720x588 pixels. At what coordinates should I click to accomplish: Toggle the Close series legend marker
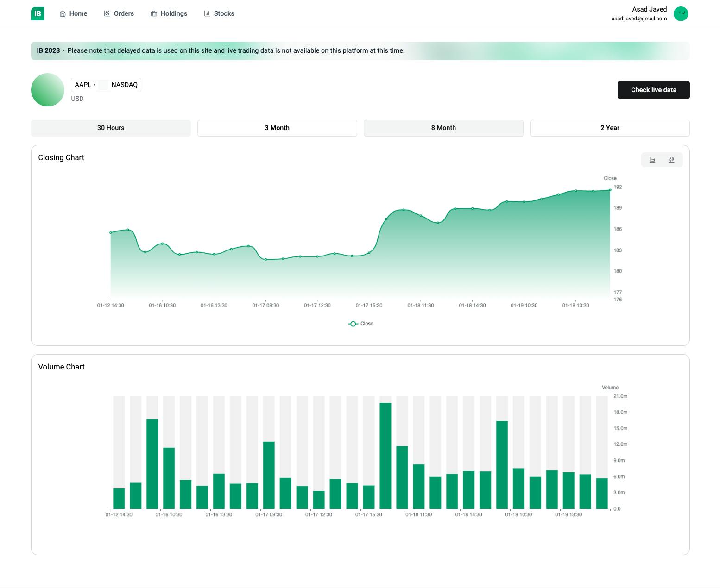coord(353,324)
